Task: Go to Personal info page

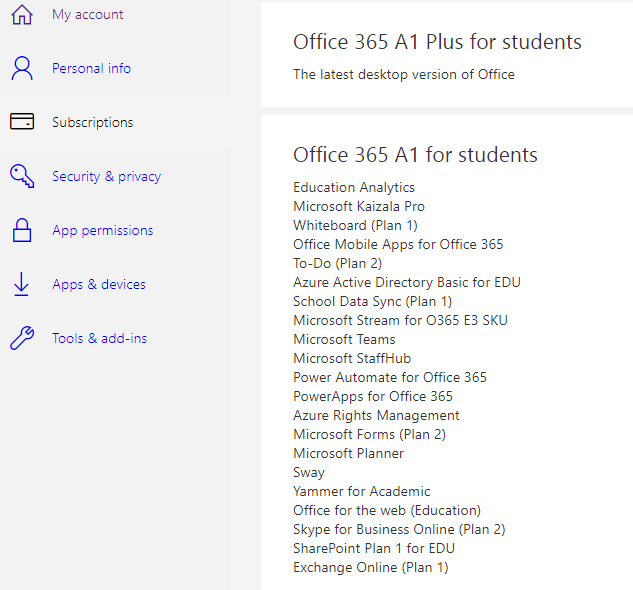Action: pyautogui.click(x=92, y=68)
